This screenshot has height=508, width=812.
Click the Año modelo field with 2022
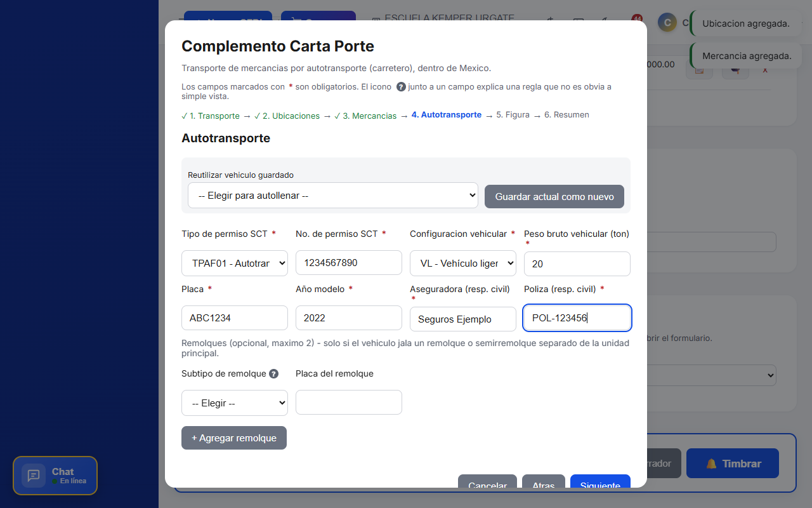tap(349, 318)
